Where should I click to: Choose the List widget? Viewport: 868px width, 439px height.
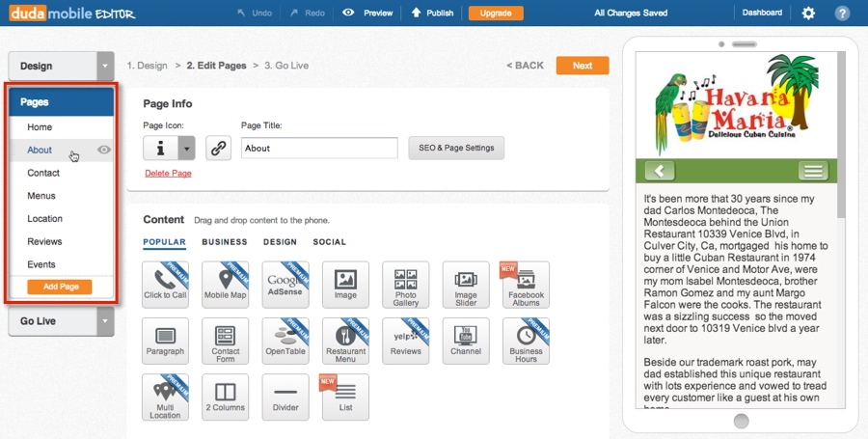[x=345, y=397]
